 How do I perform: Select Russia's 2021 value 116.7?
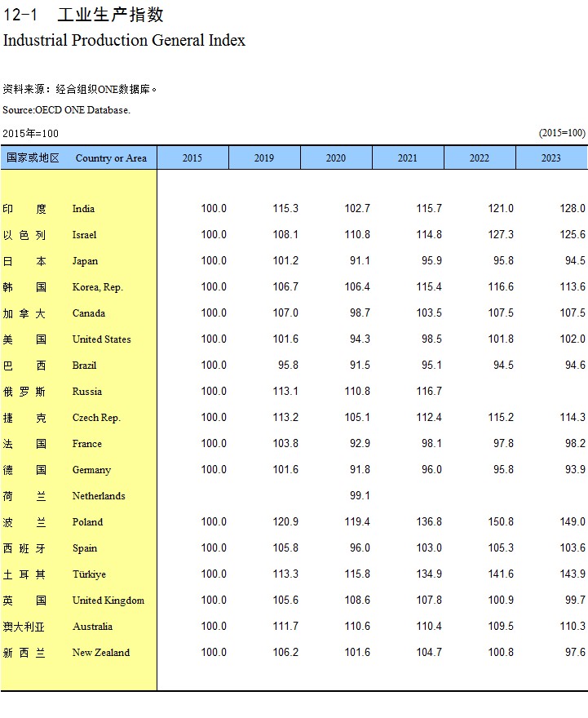(x=429, y=392)
